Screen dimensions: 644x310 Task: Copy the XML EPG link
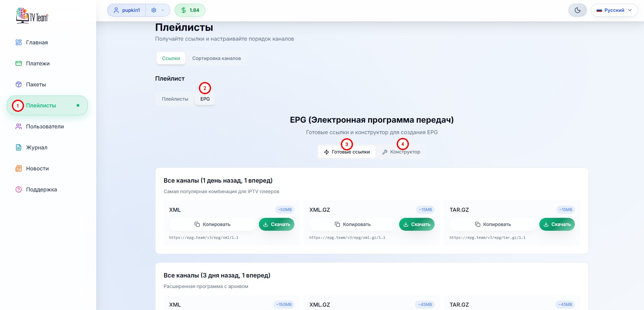click(x=212, y=224)
